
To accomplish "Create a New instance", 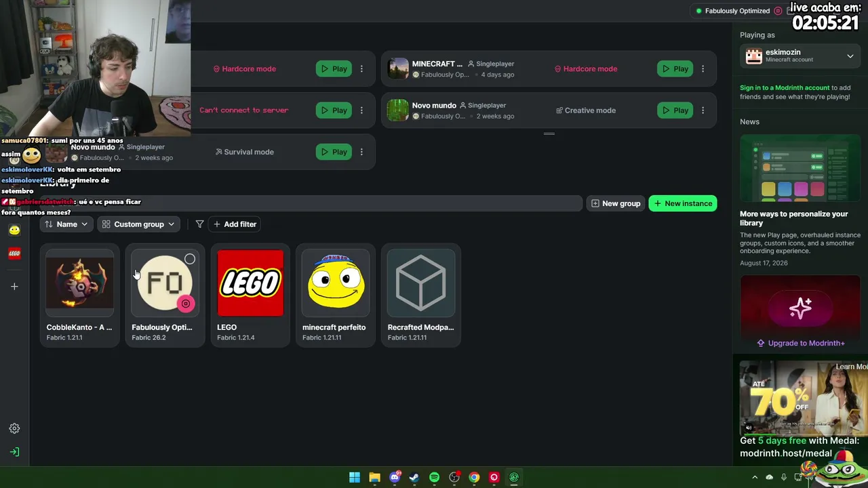I will point(683,203).
